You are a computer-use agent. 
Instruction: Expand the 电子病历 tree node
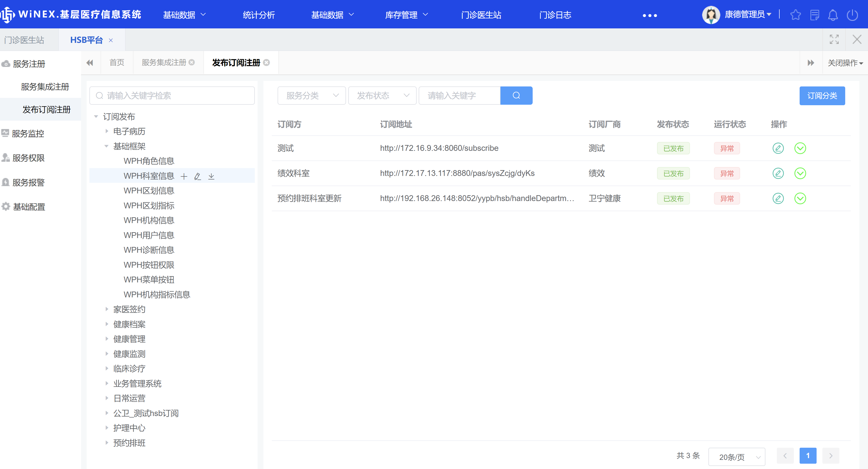click(106, 131)
